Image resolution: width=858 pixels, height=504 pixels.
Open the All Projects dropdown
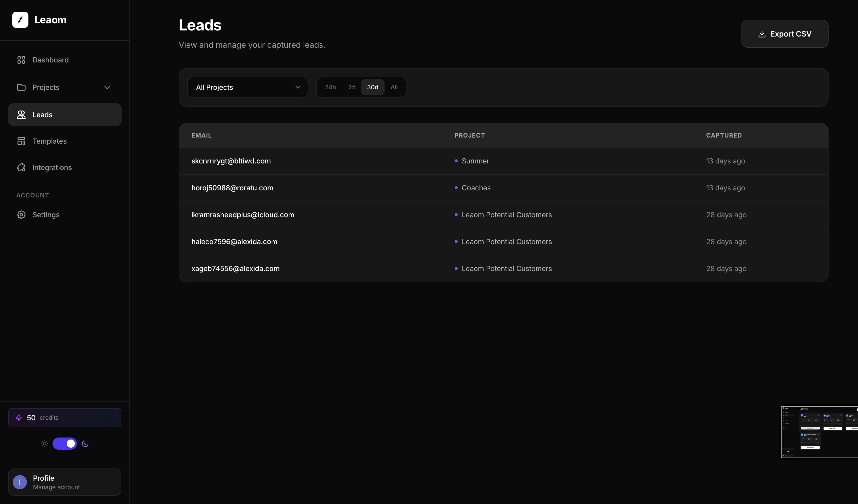click(x=247, y=87)
